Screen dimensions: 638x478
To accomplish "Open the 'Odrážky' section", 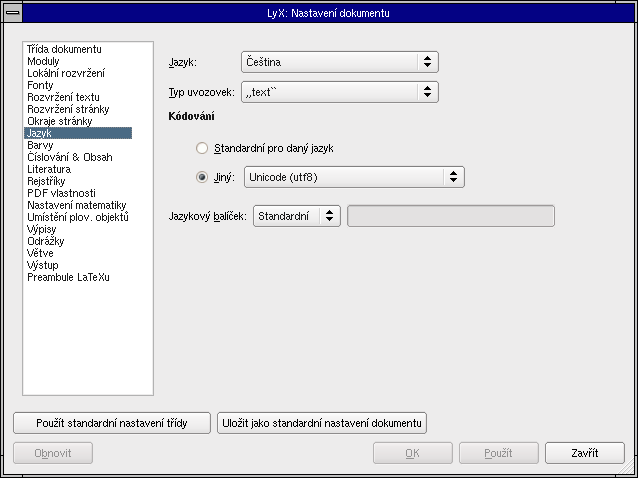I will (x=46, y=241).
